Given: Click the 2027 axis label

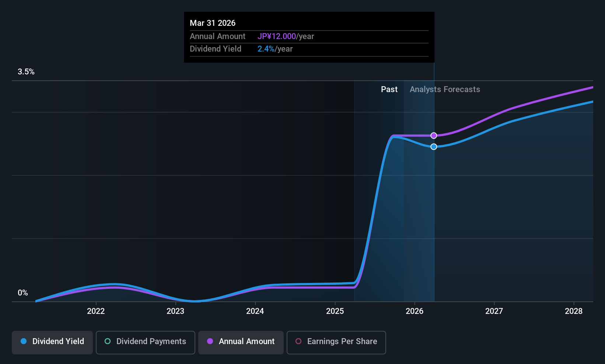Looking at the screenshot, I should [494, 311].
